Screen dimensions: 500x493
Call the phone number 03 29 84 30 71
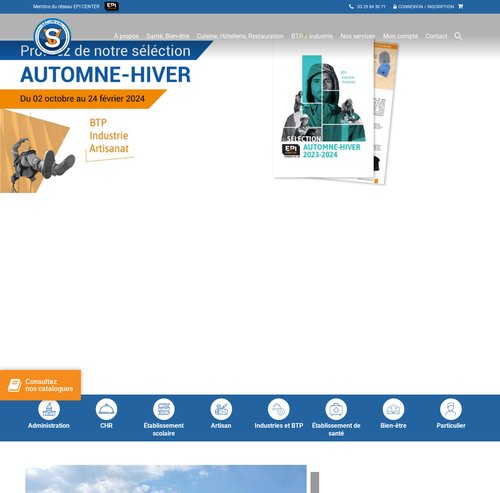[x=371, y=6]
